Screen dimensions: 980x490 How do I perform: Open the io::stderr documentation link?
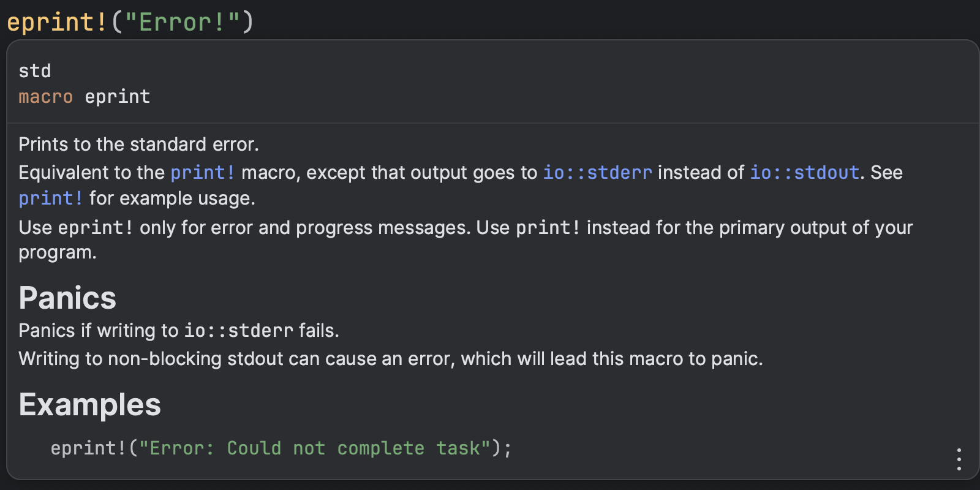click(597, 173)
